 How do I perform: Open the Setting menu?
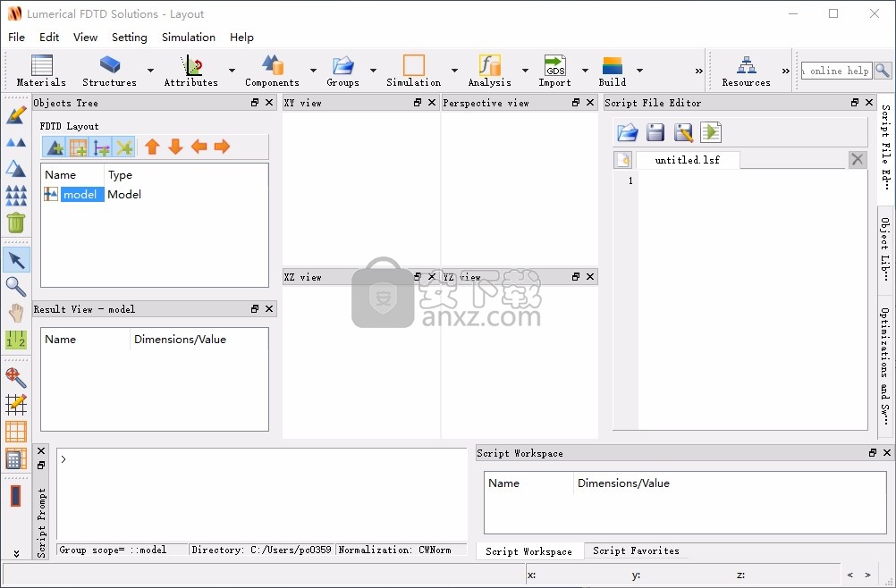(129, 38)
